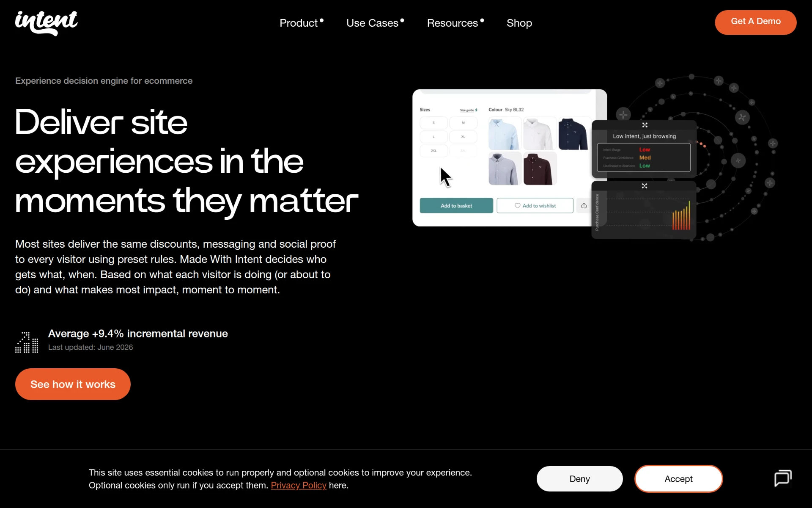The height and width of the screenshot is (508, 812).
Task: Expand the Use Cases menu
Action: click(375, 23)
